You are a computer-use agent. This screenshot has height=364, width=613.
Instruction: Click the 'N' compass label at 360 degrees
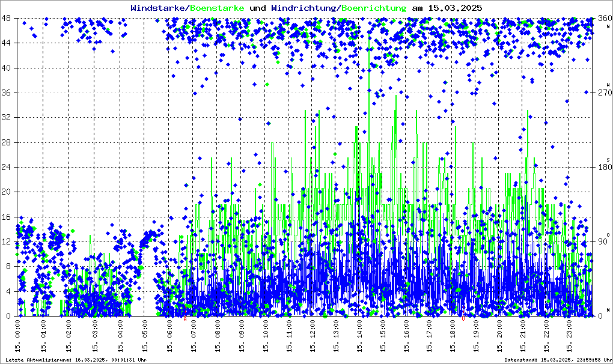(608, 27)
